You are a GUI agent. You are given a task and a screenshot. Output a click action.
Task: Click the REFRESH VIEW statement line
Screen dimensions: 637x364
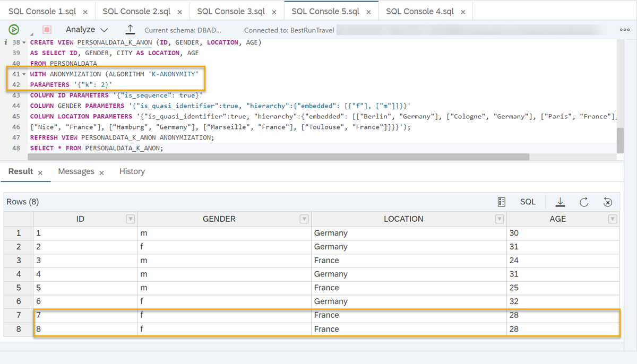[x=122, y=138]
